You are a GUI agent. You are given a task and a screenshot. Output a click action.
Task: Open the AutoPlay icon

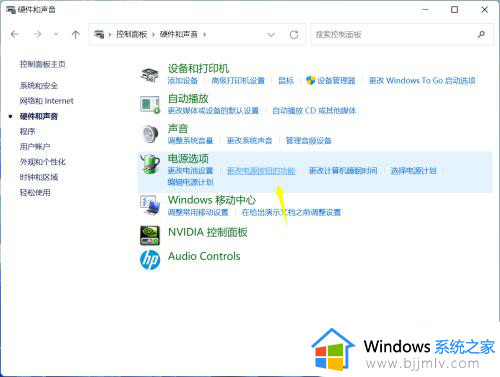coord(150,104)
